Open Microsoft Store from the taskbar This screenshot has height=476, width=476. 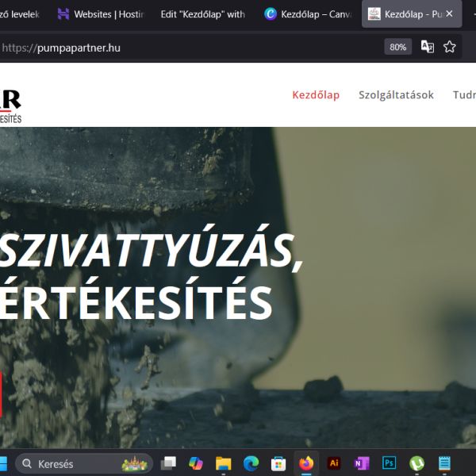click(x=278, y=463)
